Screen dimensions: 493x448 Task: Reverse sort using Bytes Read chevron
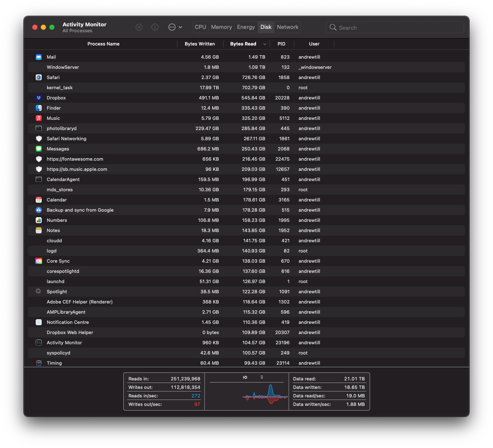(265, 44)
